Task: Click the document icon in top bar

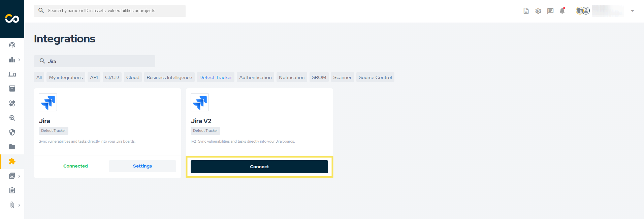Action: 526,11
